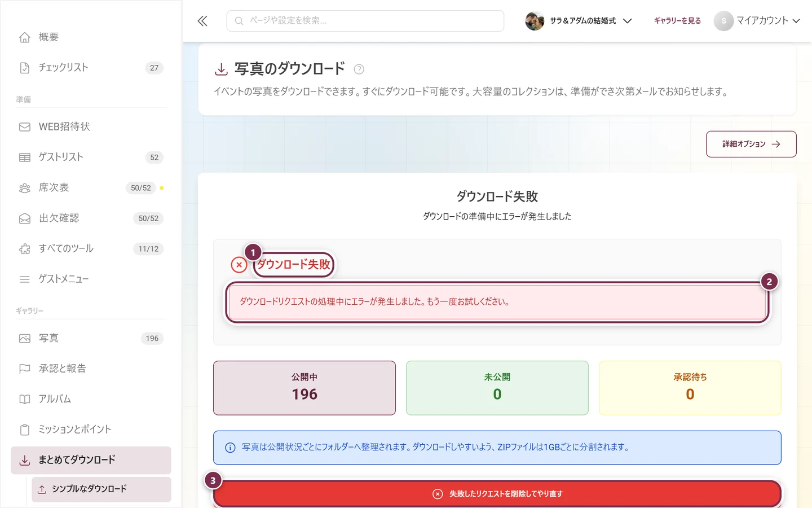This screenshot has width=812, height=508.
Task: Click the error message ダウンロードリクエストの処理中にエラーが発生しました
Action: point(497,302)
